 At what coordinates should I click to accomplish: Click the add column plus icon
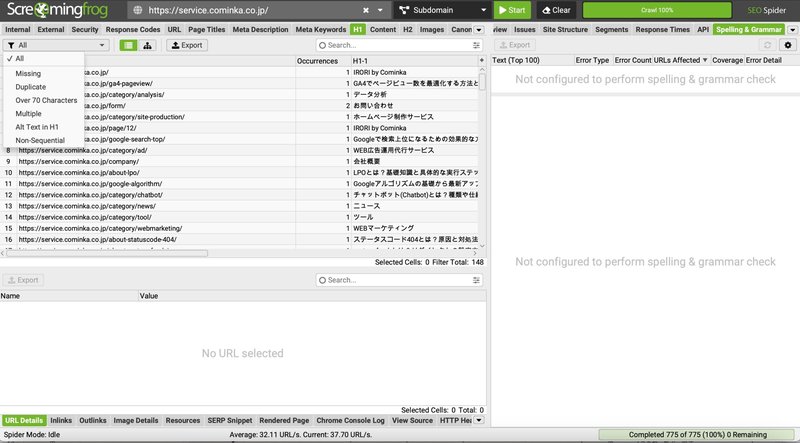point(481,61)
